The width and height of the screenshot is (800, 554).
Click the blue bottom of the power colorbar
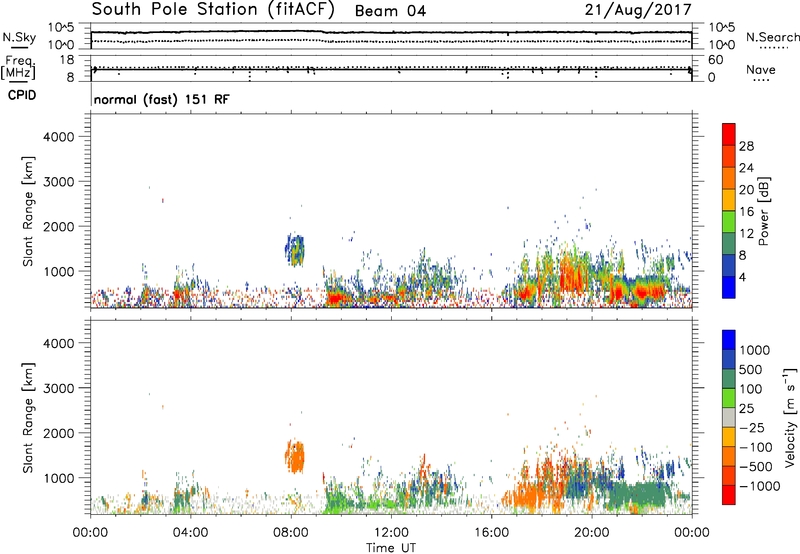(729, 287)
